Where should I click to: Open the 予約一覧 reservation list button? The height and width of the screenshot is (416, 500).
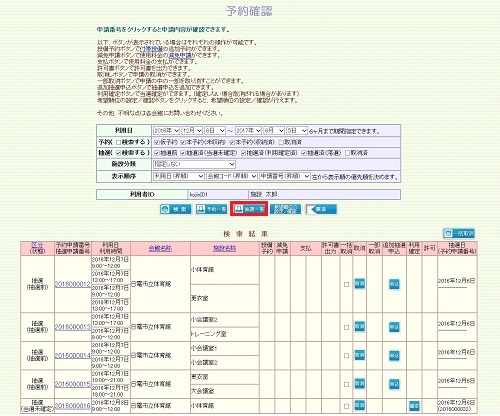(211, 209)
